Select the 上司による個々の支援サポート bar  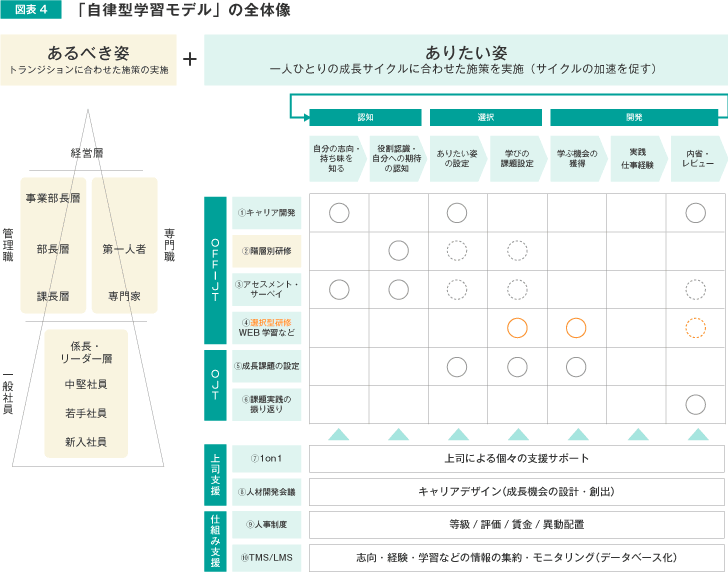[517, 459]
